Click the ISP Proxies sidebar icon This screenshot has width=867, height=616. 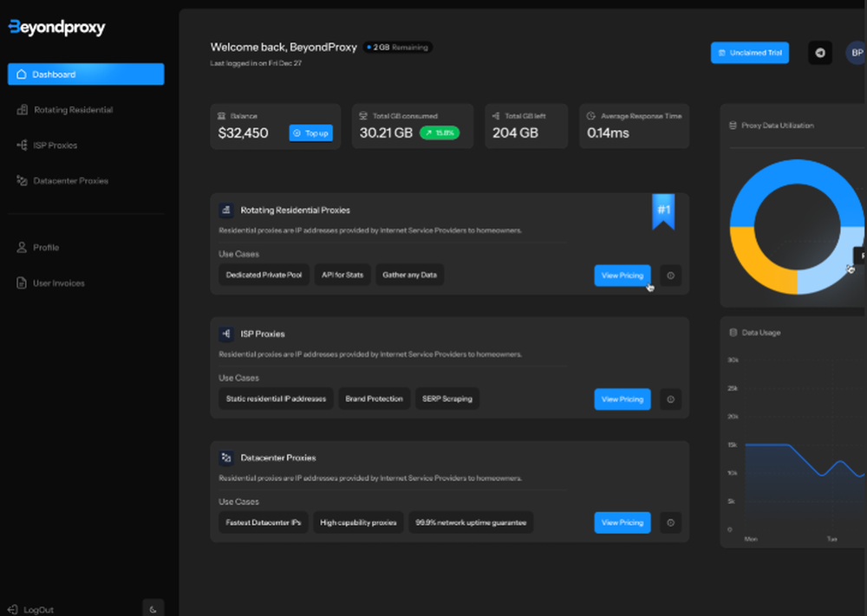pyautogui.click(x=21, y=145)
